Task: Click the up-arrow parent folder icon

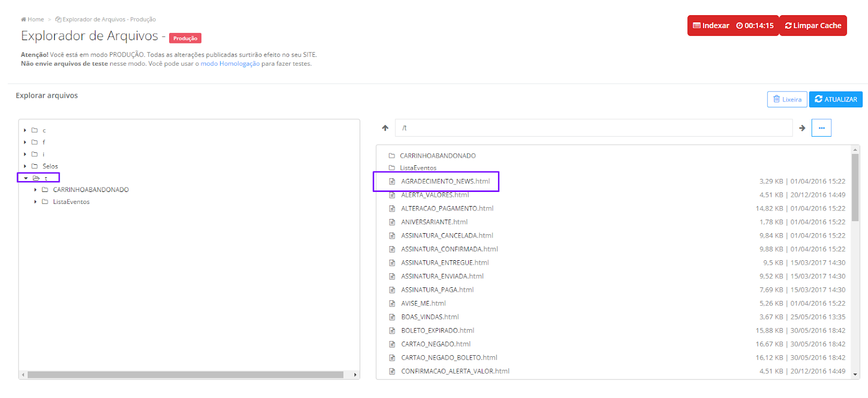Action: [x=385, y=128]
